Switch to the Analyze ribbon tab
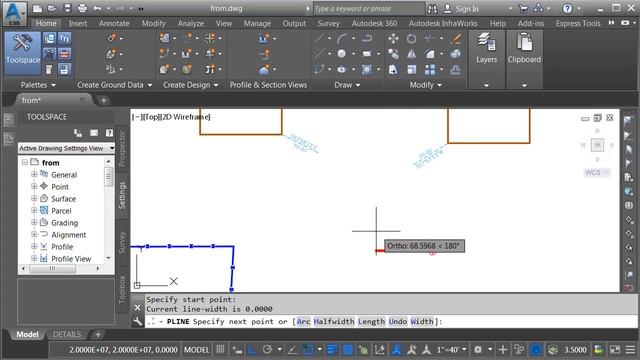640x360 pixels. click(x=191, y=23)
